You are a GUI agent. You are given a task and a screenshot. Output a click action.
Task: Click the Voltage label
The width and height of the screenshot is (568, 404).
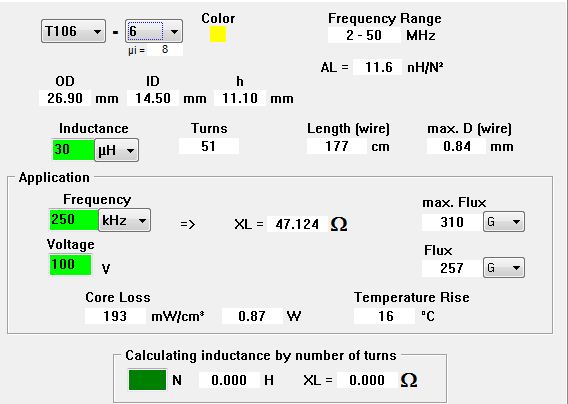[71, 245]
